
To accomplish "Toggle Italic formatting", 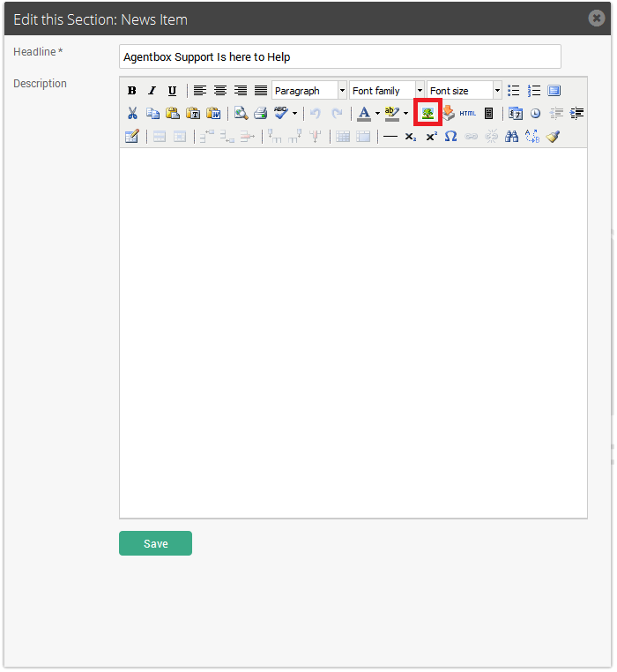I will (152, 91).
